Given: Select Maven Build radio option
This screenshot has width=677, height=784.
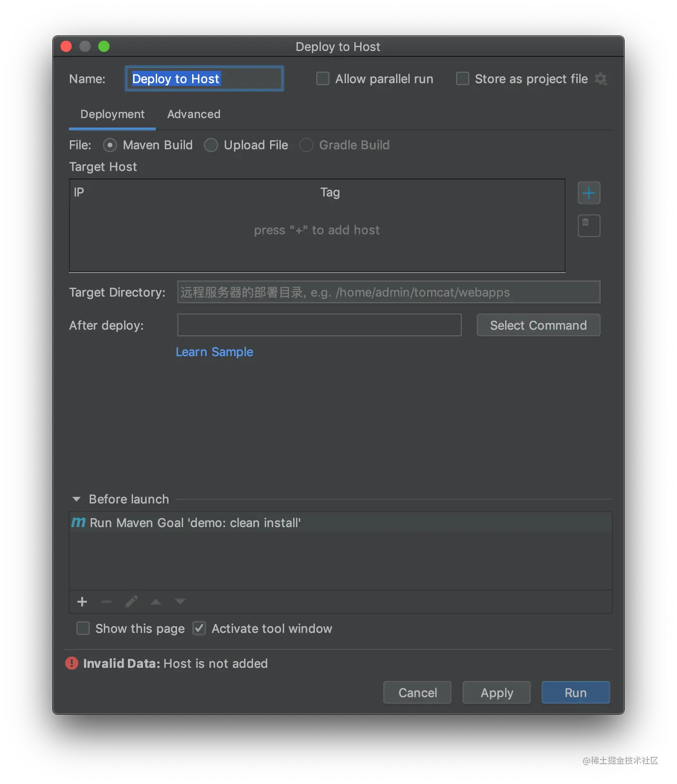Looking at the screenshot, I should click(110, 145).
